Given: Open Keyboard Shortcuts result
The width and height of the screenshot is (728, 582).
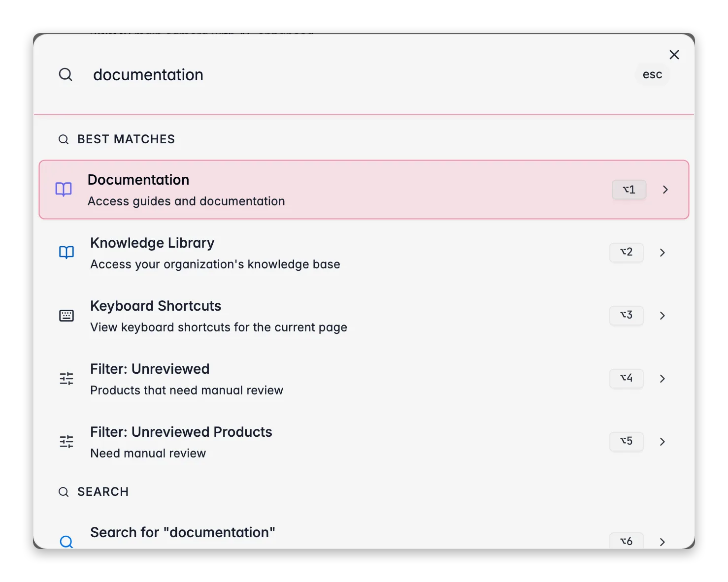Looking at the screenshot, I should click(x=364, y=316).
